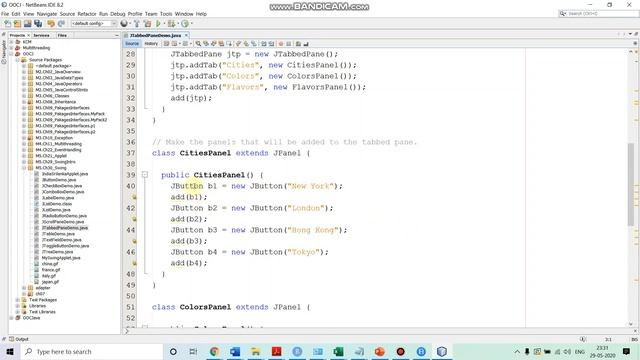Click the Start Macro Recording red icon
This screenshot has width=640, height=360.
coord(281,44)
